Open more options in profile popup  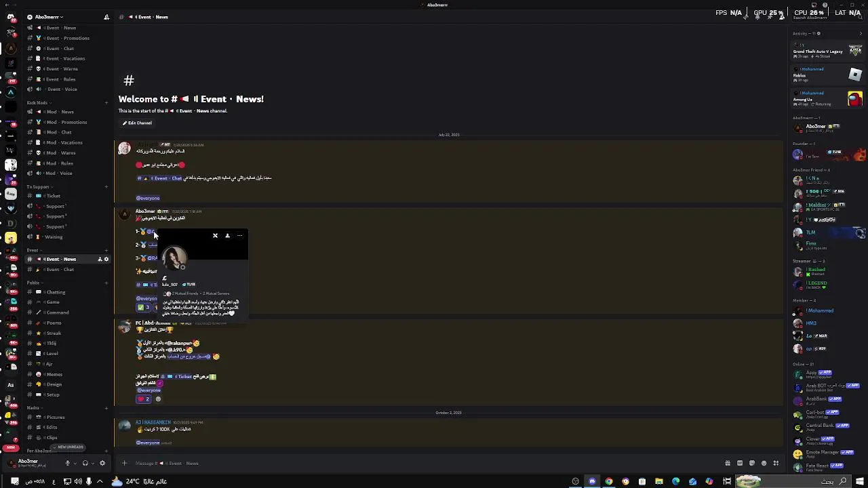tap(239, 236)
